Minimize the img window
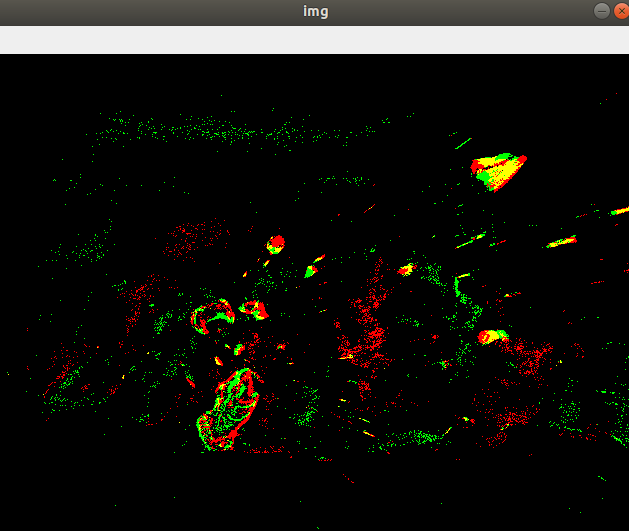 point(602,11)
